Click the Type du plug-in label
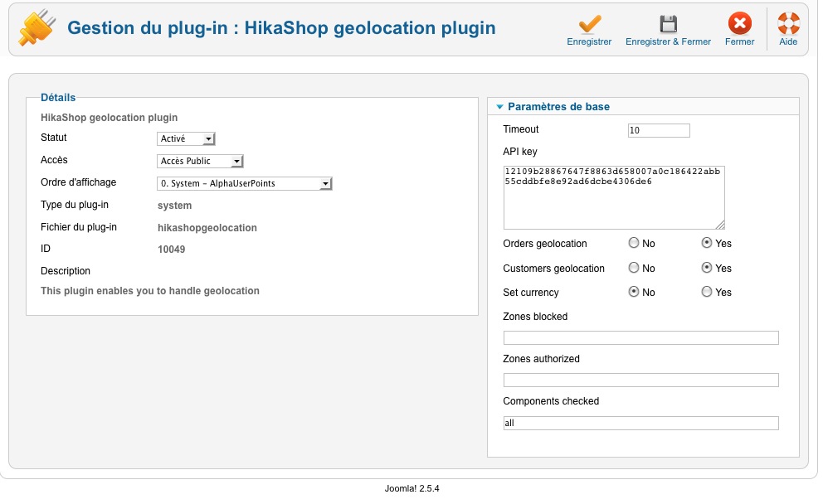 click(x=75, y=205)
